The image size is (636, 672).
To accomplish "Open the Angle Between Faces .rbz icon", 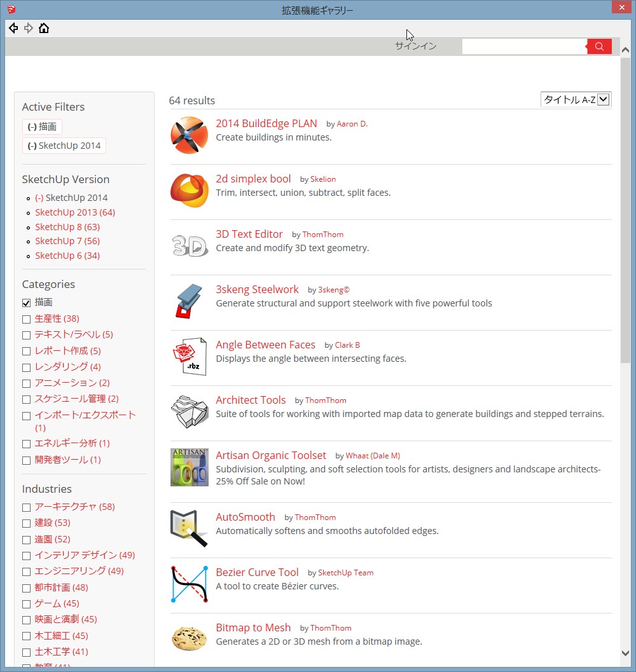I will [189, 356].
